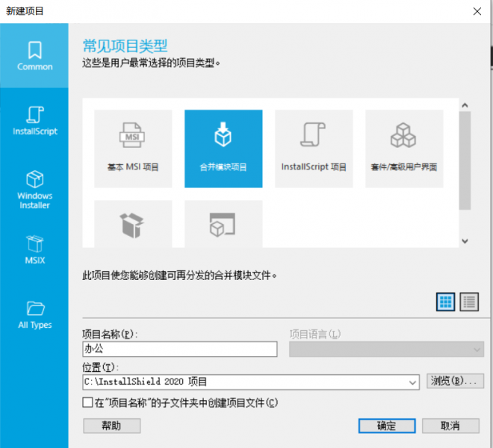
Task: Click the 项目名称 text field
Action: click(180, 349)
